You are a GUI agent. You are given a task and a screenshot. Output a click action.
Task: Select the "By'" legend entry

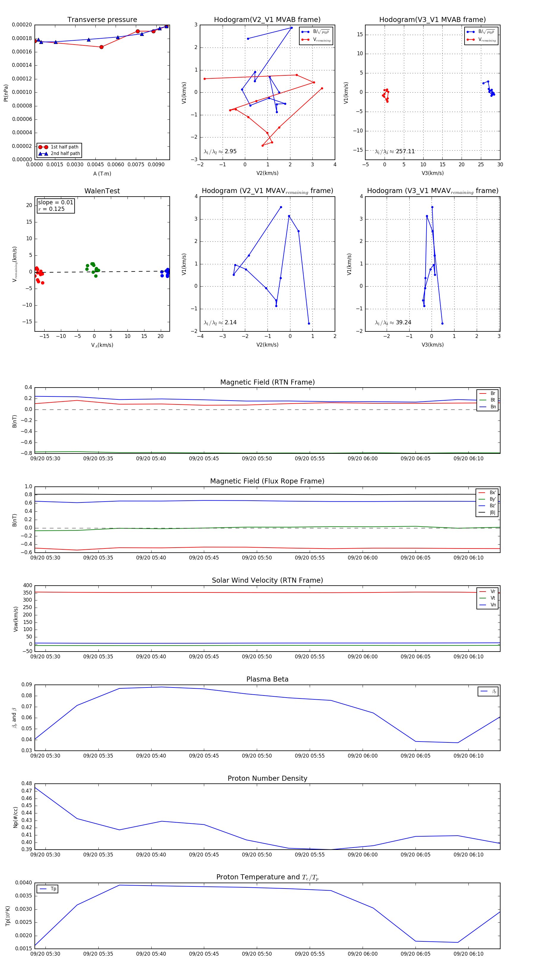(x=487, y=499)
